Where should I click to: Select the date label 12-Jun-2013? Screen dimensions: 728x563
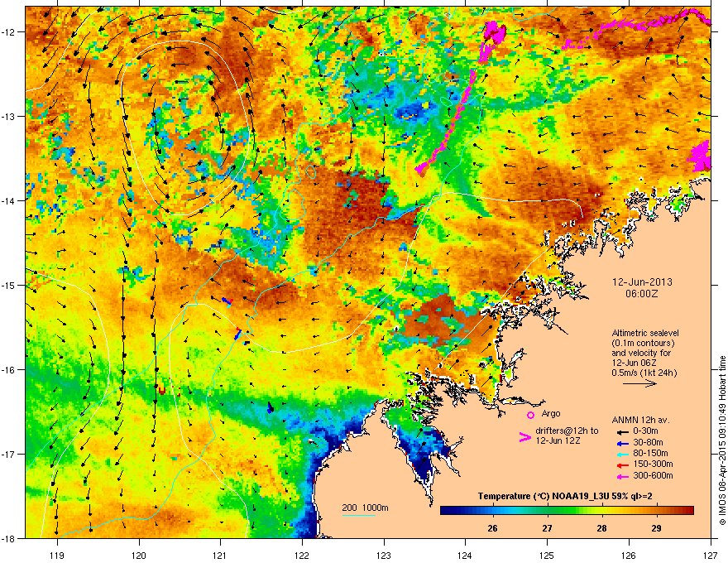[642, 282]
